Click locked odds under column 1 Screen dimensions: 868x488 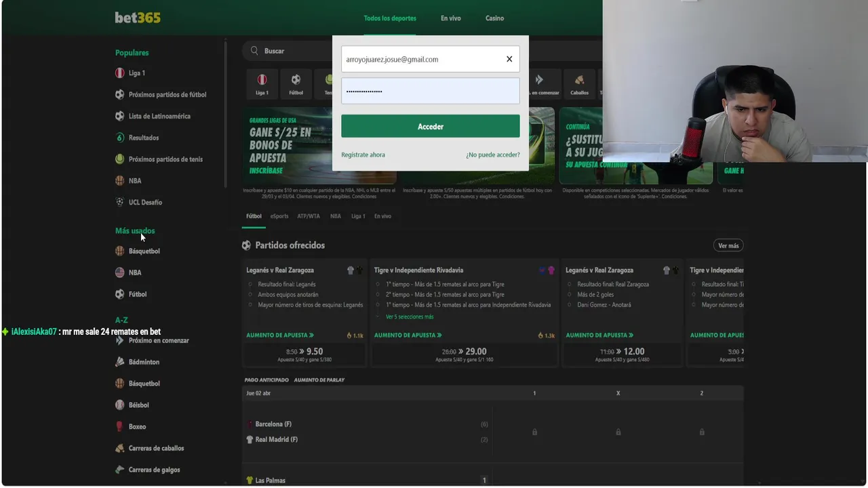point(534,432)
